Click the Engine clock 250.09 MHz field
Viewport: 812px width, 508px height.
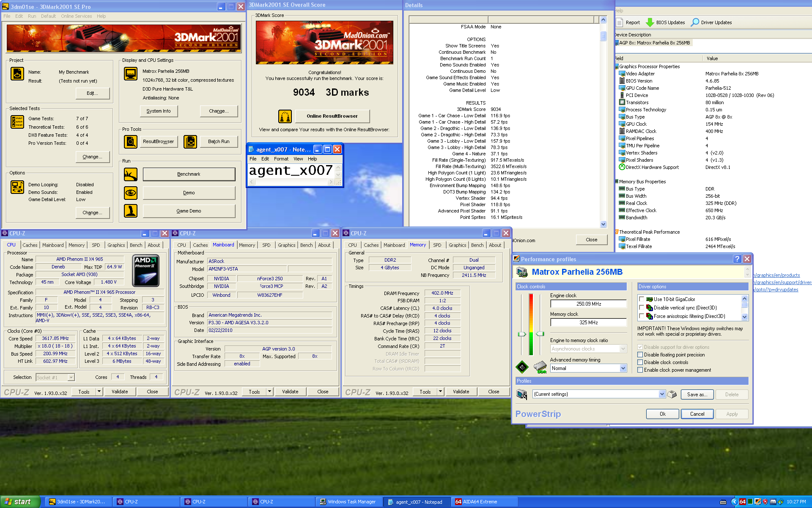pyautogui.click(x=588, y=304)
